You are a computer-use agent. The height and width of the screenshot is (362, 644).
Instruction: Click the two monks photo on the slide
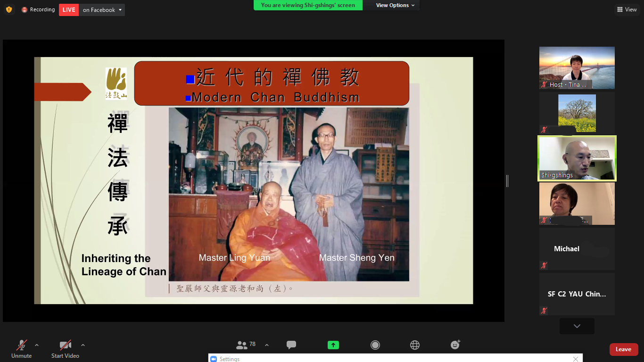(289, 194)
